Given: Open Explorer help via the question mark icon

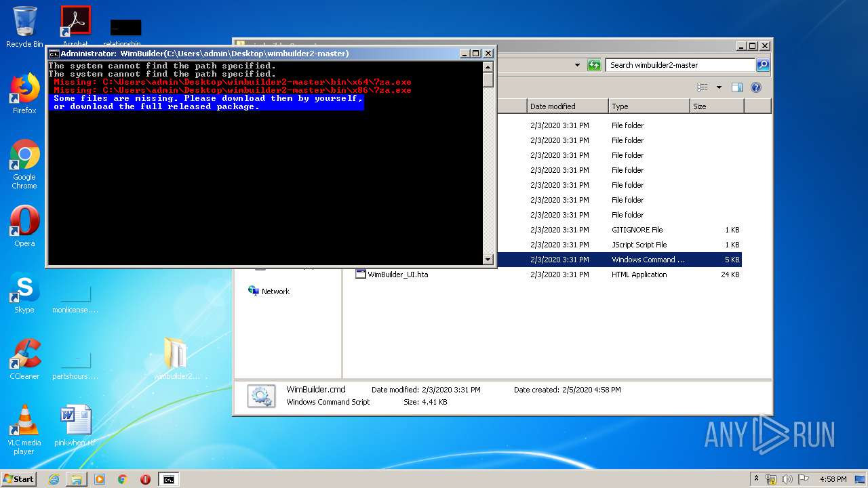Looking at the screenshot, I should pos(756,87).
